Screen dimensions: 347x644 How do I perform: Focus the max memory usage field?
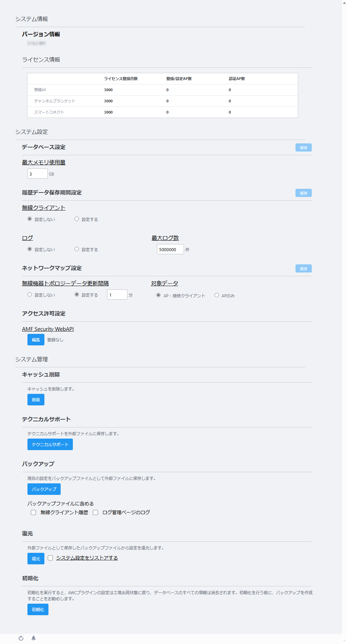(38, 174)
